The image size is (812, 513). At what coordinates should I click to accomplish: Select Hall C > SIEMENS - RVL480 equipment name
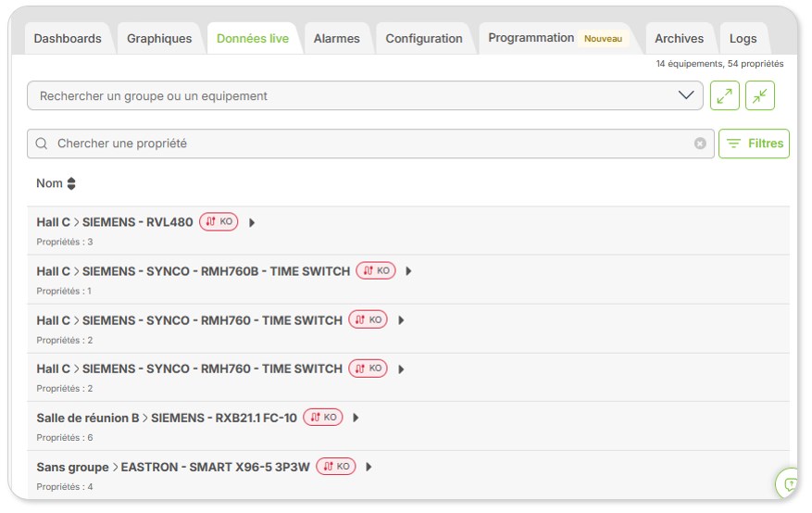(115, 222)
